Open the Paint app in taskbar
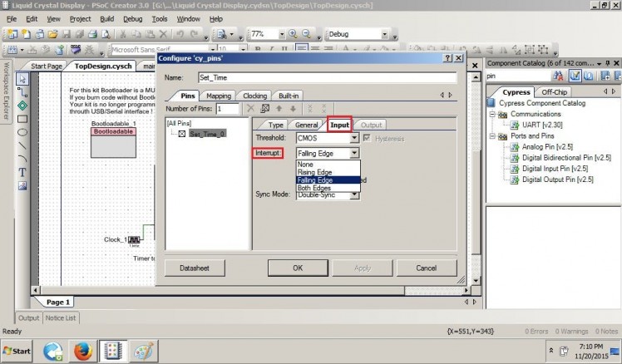 click(x=143, y=351)
